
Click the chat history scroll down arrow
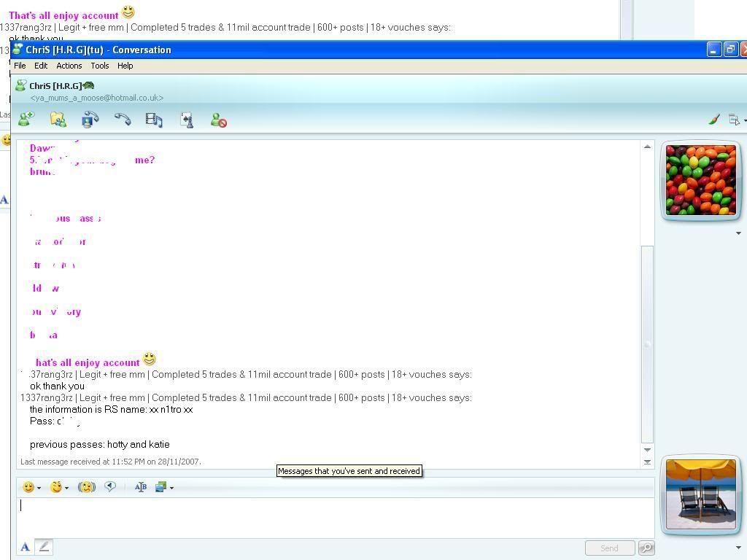pyautogui.click(x=647, y=450)
